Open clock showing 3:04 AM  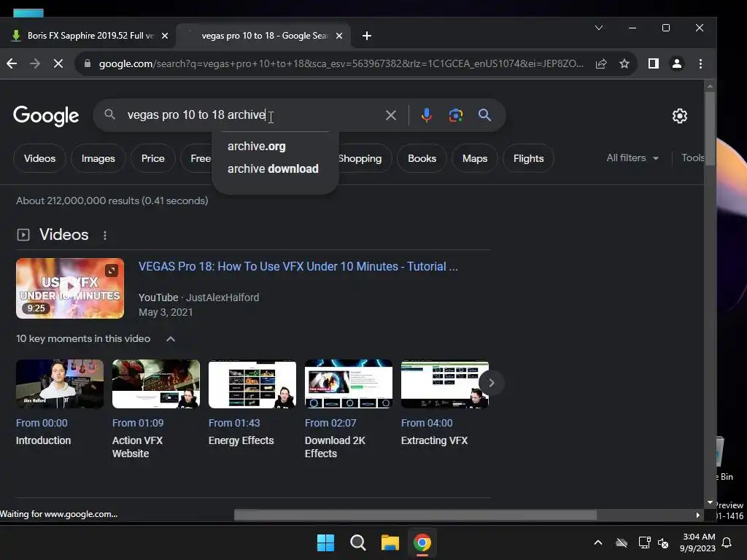(698, 542)
